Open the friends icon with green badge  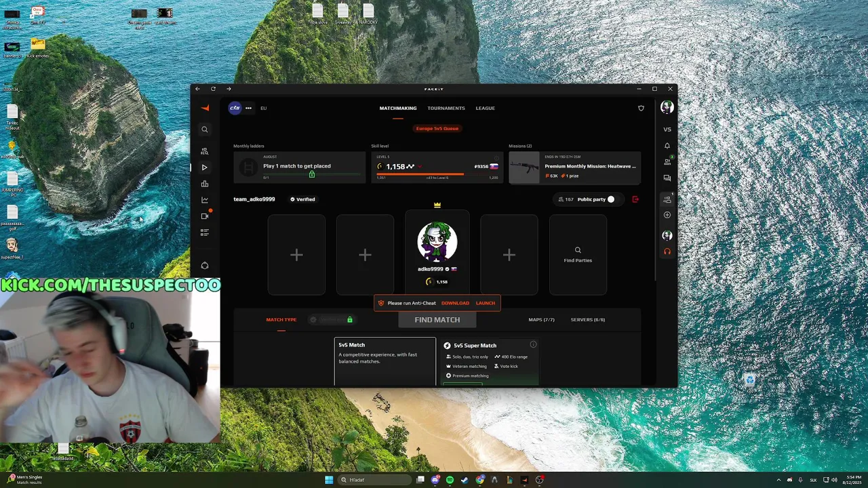pyautogui.click(x=667, y=162)
